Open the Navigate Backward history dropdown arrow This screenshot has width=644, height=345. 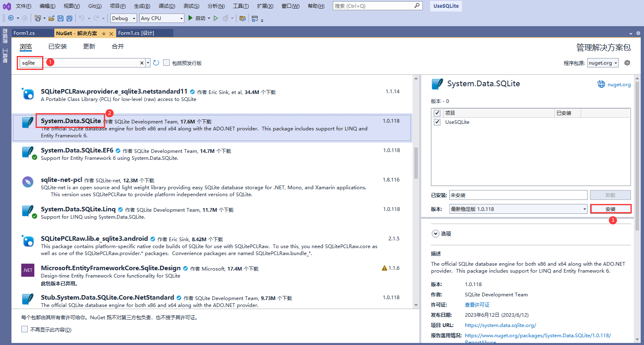(18, 18)
